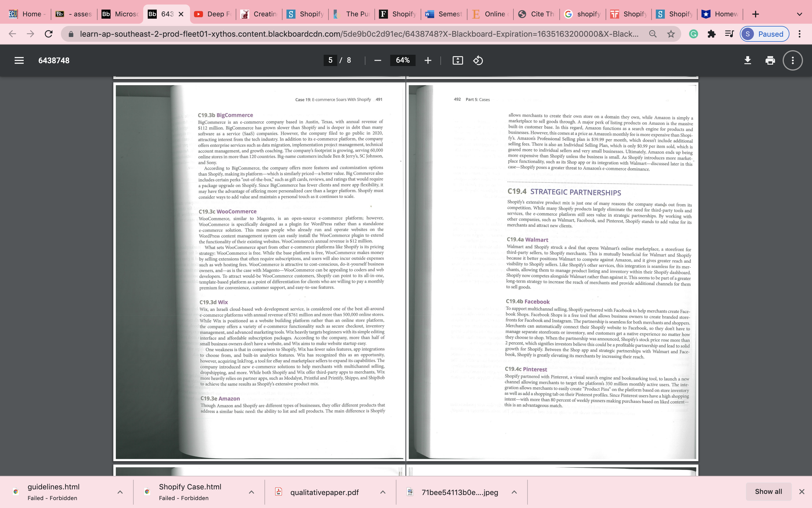Close the active 643 tab
Image resolution: width=812 pixels, height=508 pixels.
click(181, 14)
